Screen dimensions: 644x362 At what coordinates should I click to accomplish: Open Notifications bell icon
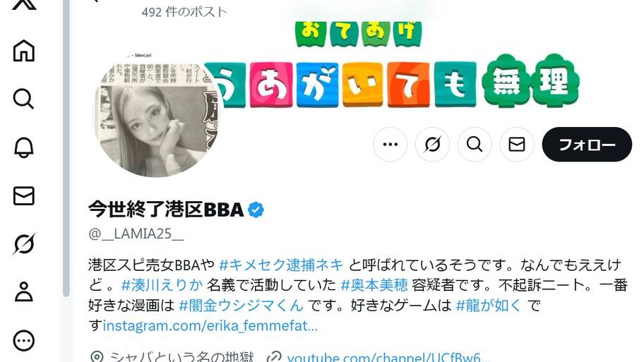(x=24, y=147)
